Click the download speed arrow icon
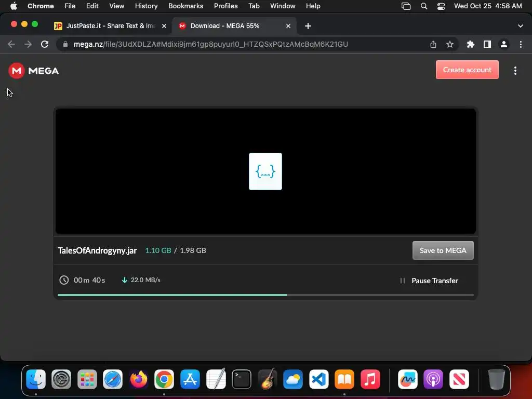Viewport: 532px width, 399px height. pyautogui.click(x=125, y=280)
